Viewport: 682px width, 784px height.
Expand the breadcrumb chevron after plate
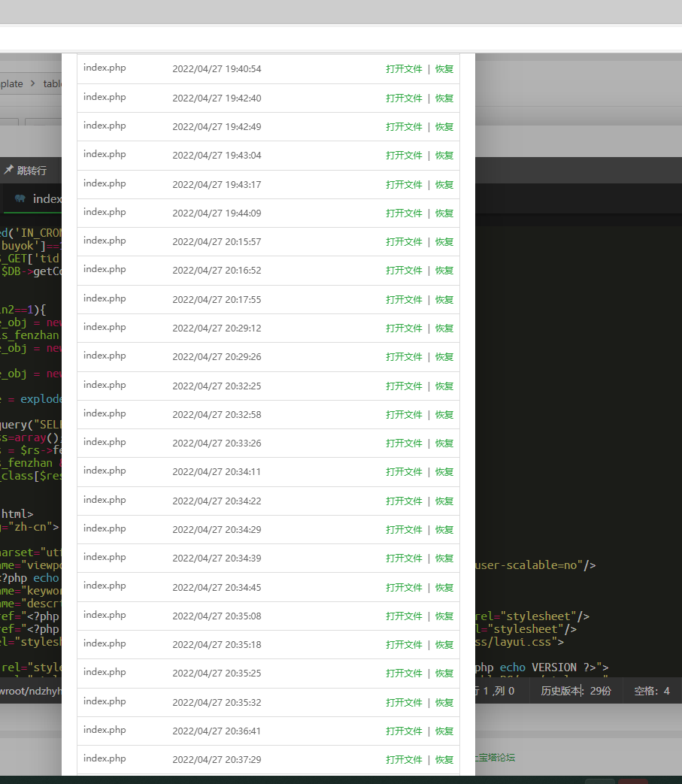[33, 83]
